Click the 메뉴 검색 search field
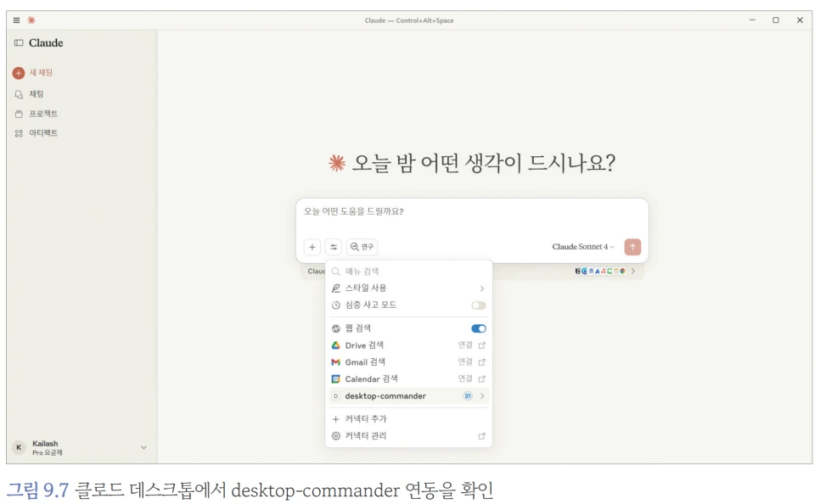This screenshot has height=504, width=820. 409,272
